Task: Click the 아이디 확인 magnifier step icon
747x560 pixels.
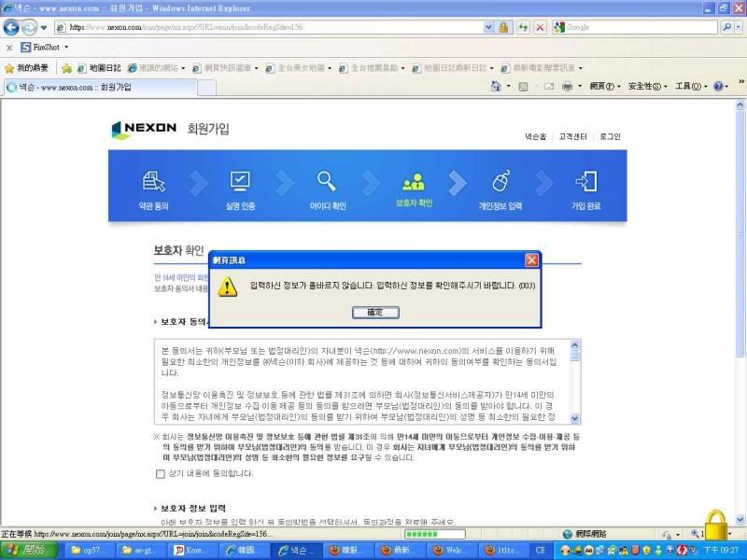Action: [x=327, y=181]
